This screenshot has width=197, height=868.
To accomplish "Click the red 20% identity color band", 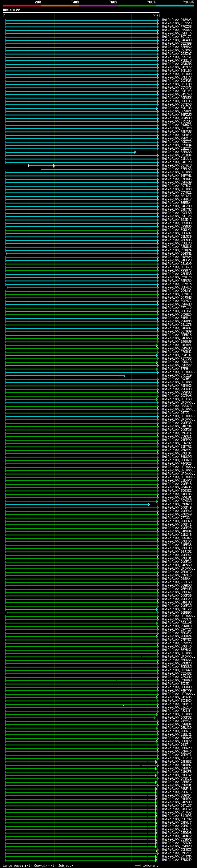I will click(22, 6).
